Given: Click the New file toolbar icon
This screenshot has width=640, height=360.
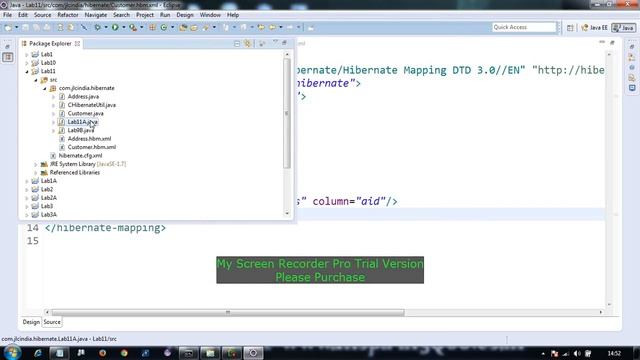Looking at the screenshot, I should tap(8, 27).
